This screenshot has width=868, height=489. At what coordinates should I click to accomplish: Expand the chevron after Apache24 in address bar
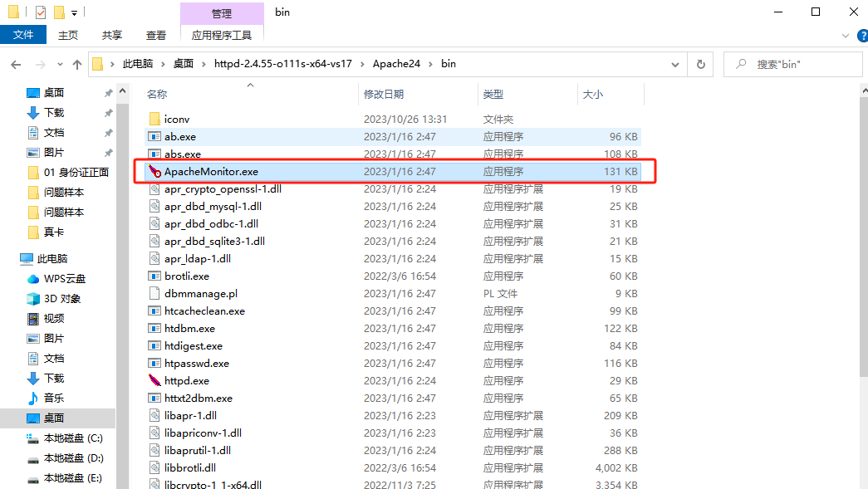(431, 64)
